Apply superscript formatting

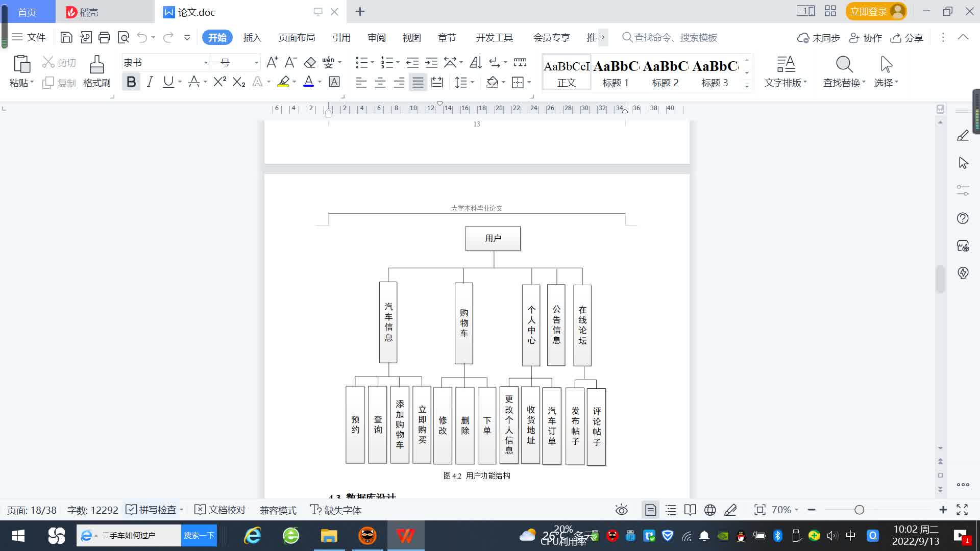tap(220, 82)
